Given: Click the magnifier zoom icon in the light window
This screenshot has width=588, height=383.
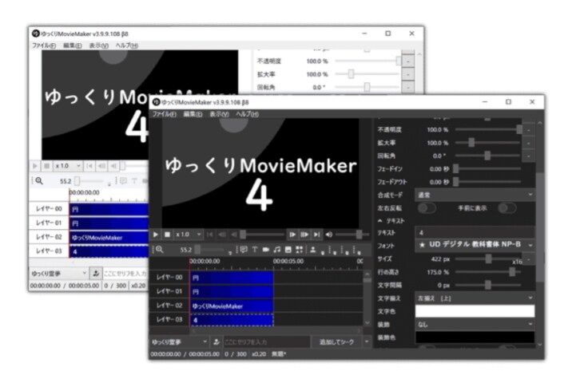Looking at the screenshot, I should tap(39, 181).
